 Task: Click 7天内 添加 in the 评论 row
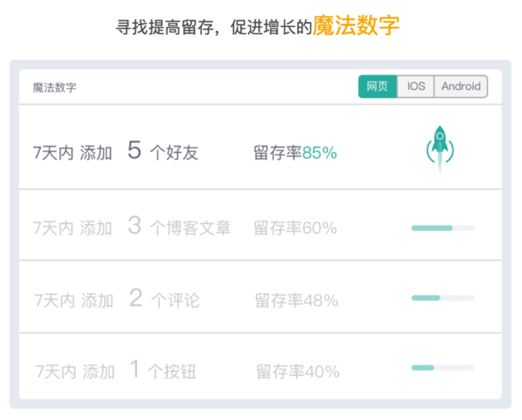[74, 301]
